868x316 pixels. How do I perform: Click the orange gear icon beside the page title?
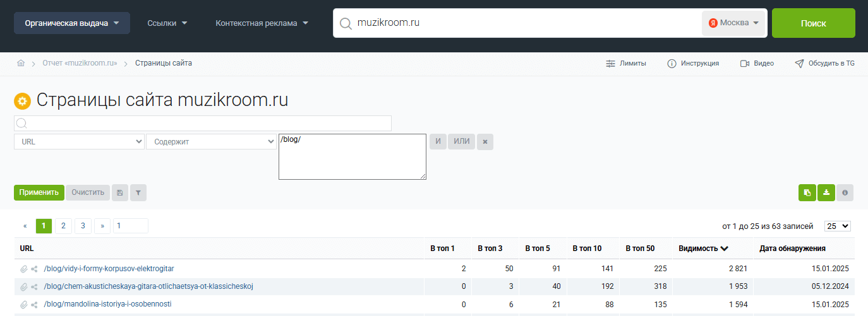coord(22,101)
